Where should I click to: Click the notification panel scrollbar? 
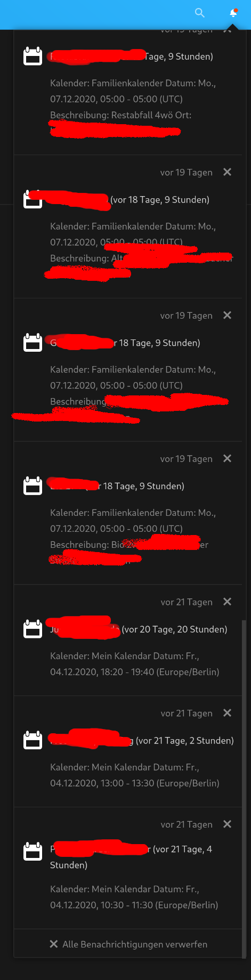(245, 789)
